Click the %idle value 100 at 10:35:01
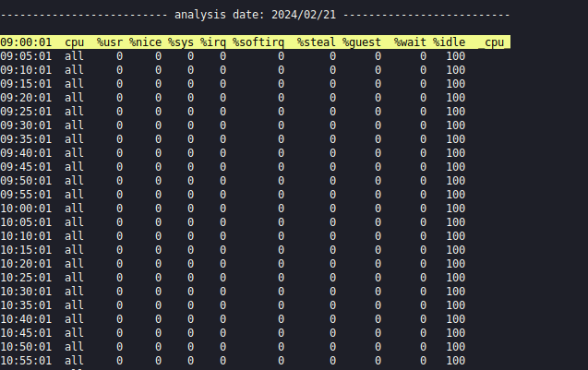 coord(455,304)
